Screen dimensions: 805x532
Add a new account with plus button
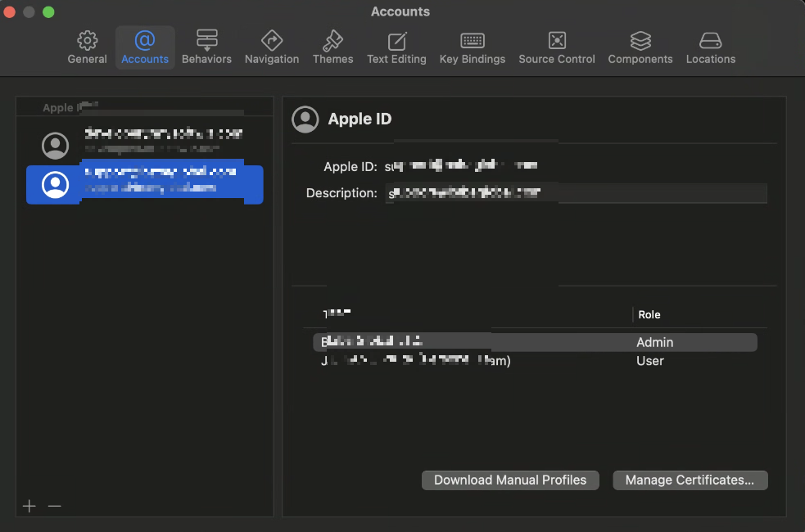[29, 506]
